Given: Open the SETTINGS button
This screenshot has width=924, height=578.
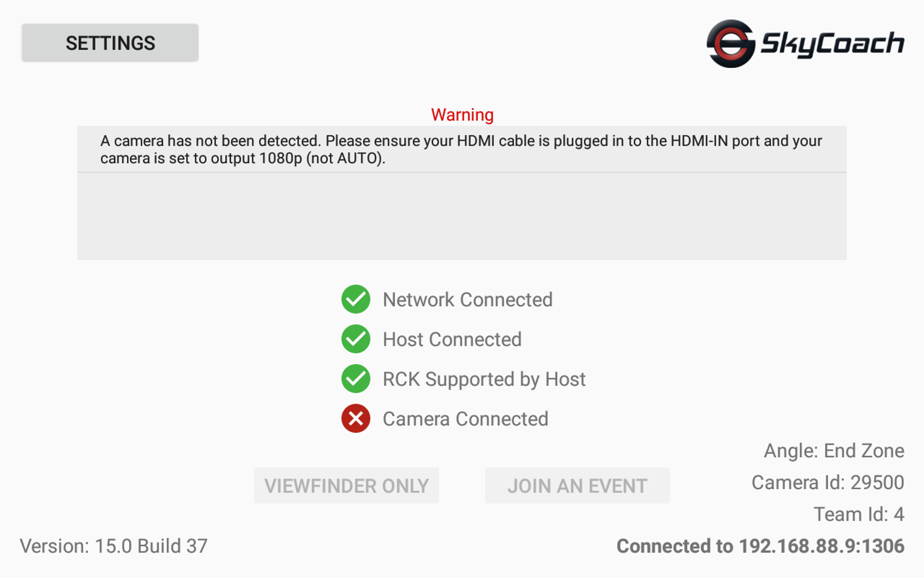Looking at the screenshot, I should click(x=110, y=42).
